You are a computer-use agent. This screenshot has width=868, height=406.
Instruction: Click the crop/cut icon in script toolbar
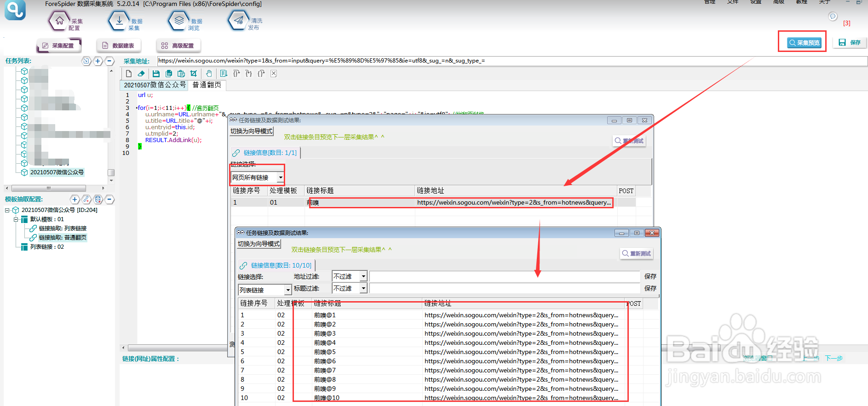(x=194, y=74)
